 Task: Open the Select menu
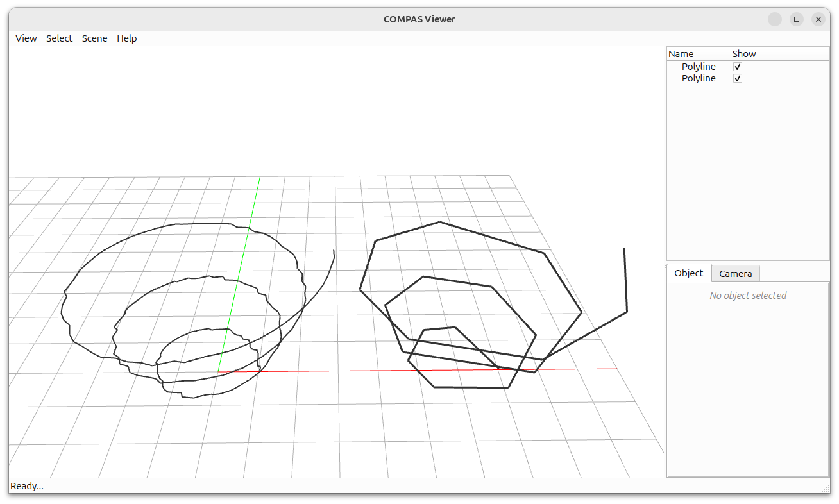click(59, 38)
